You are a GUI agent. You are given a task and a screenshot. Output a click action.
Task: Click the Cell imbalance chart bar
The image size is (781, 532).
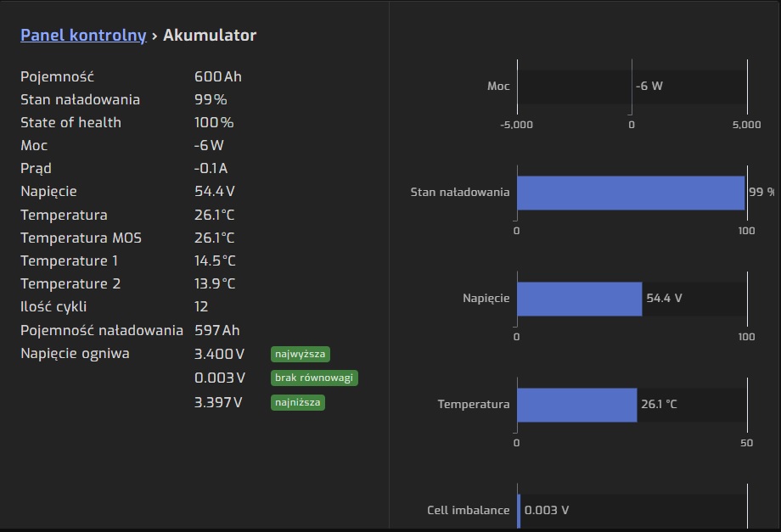[519, 510]
